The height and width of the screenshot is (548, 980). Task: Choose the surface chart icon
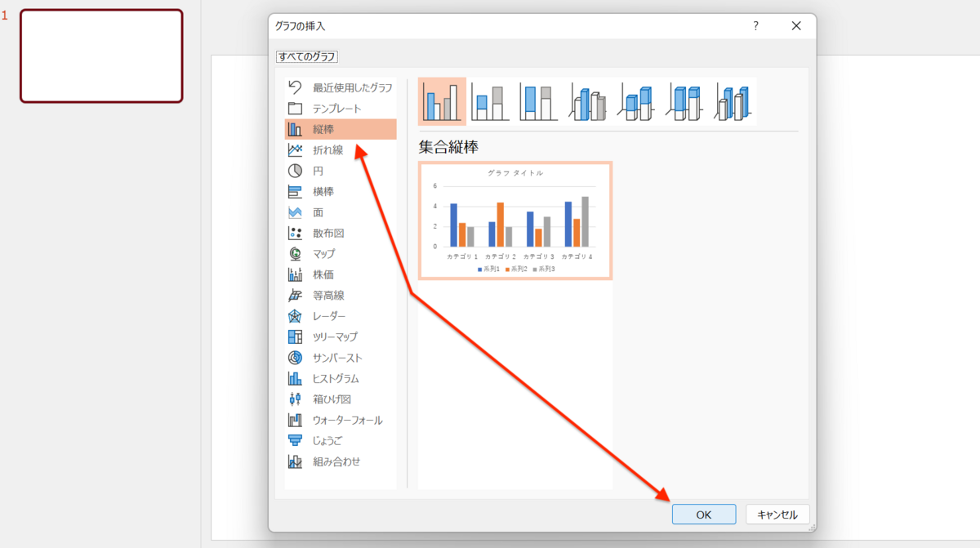tap(296, 296)
